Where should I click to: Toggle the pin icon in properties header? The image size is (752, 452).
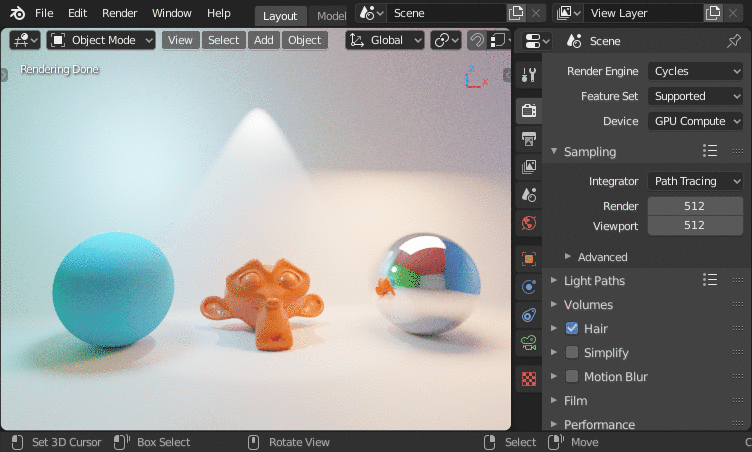[733, 41]
